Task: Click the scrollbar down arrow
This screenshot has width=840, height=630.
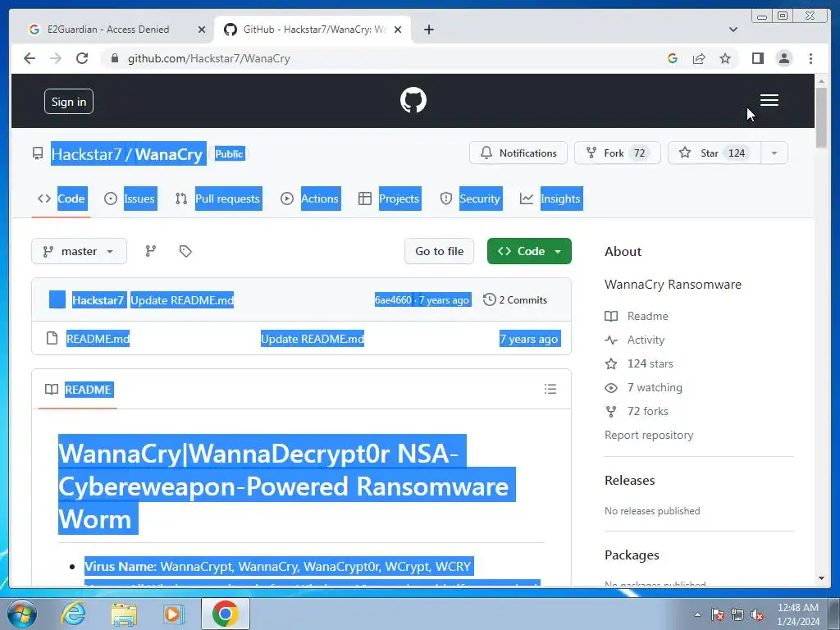Action: (x=821, y=578)
